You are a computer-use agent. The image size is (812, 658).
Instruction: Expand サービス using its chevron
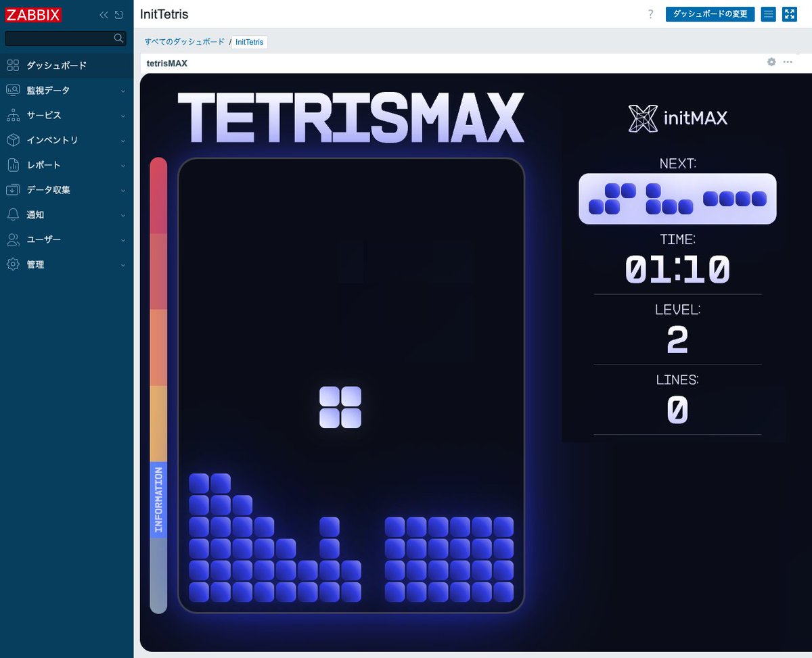point(123,116)
